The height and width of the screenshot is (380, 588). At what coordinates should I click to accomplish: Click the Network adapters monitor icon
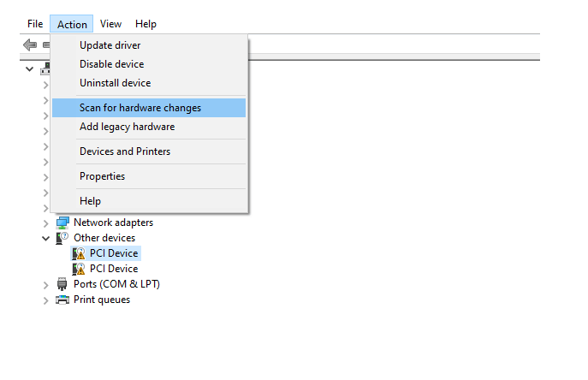click(62, 223)
